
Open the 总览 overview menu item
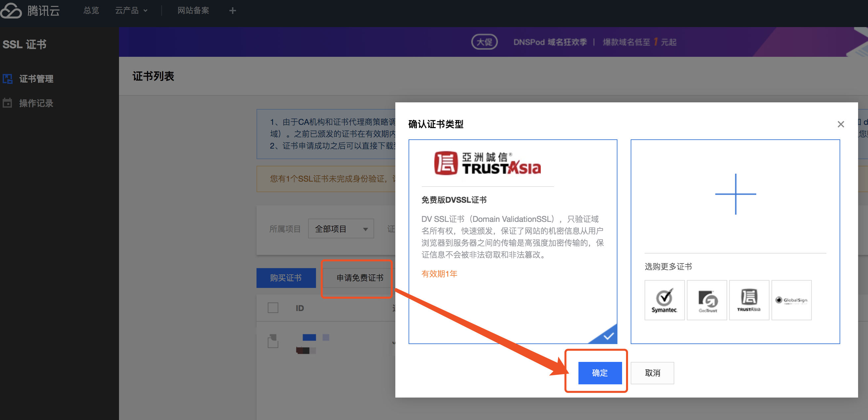coord(91,11)
